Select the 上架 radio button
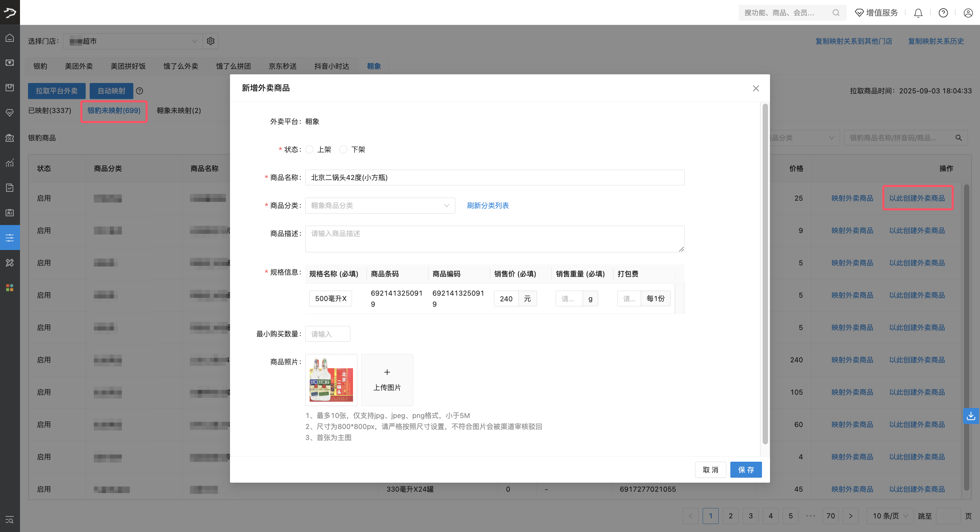 click(x=309, y=149)
